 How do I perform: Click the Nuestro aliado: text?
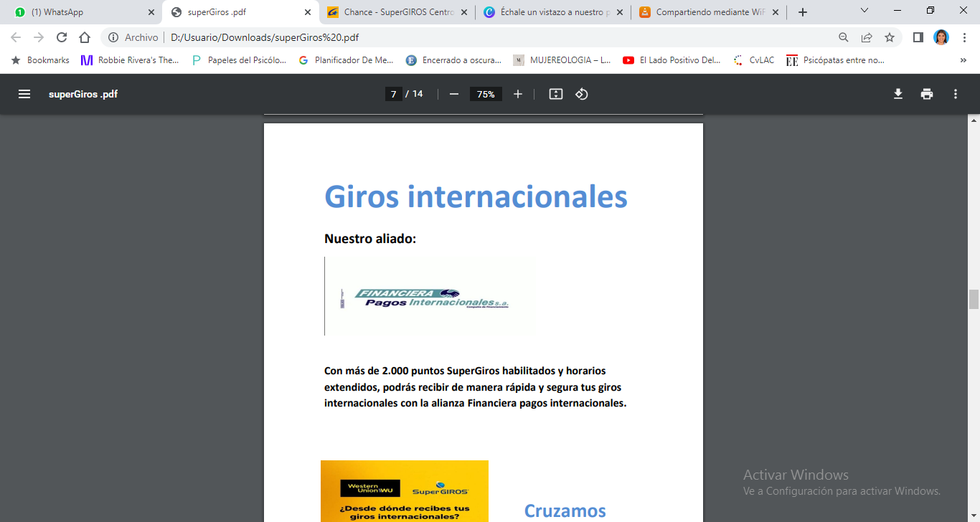tap(370, 239)
